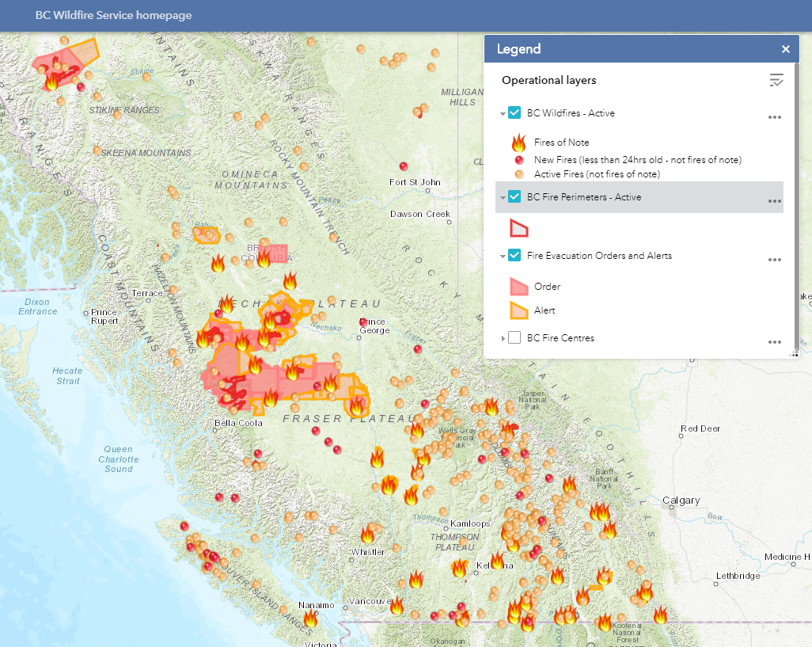Click the flame marker next to Vancouver
Viewport: 812px width, 647px height.
click(x=397, y=606)
